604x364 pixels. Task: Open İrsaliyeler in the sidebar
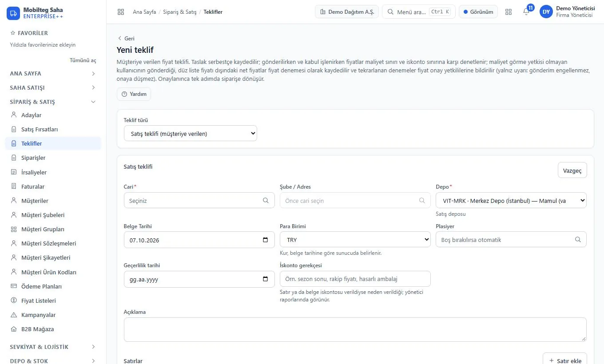pos(53,172)
